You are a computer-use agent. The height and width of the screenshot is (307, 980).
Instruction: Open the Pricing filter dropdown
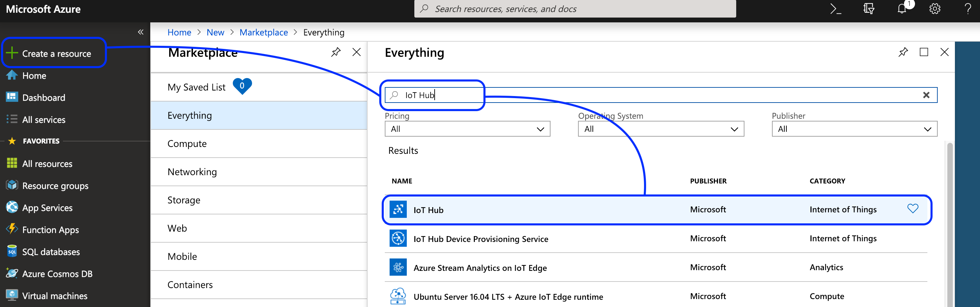[467, 129]
